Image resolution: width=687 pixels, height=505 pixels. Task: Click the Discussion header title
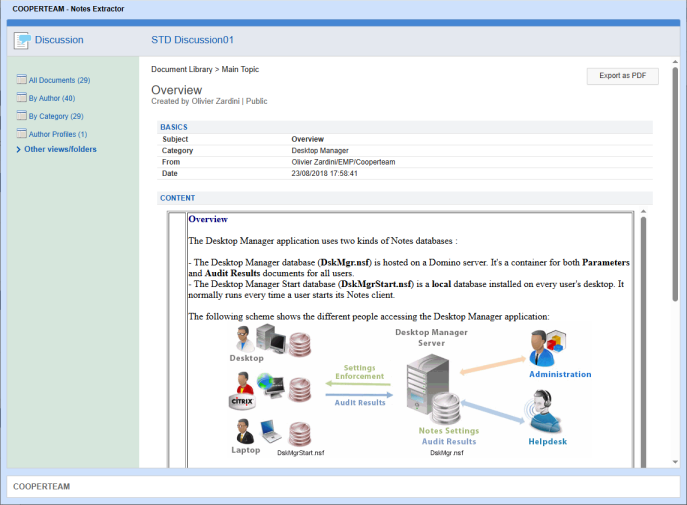(x=59, y=40)
